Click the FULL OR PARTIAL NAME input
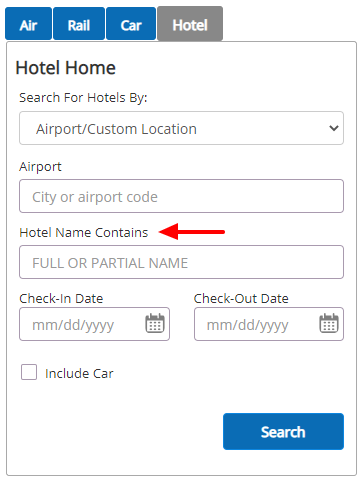 click(x=181, y=262)
